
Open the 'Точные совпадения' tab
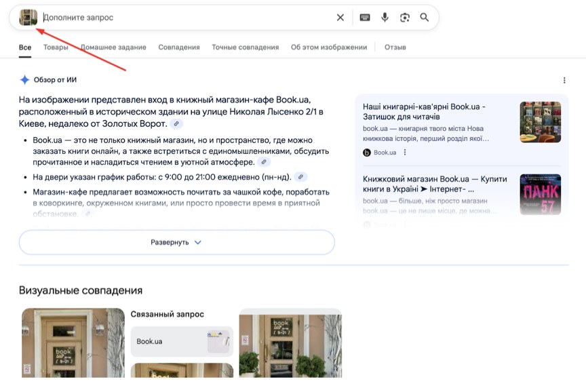[x=245, y=47]
